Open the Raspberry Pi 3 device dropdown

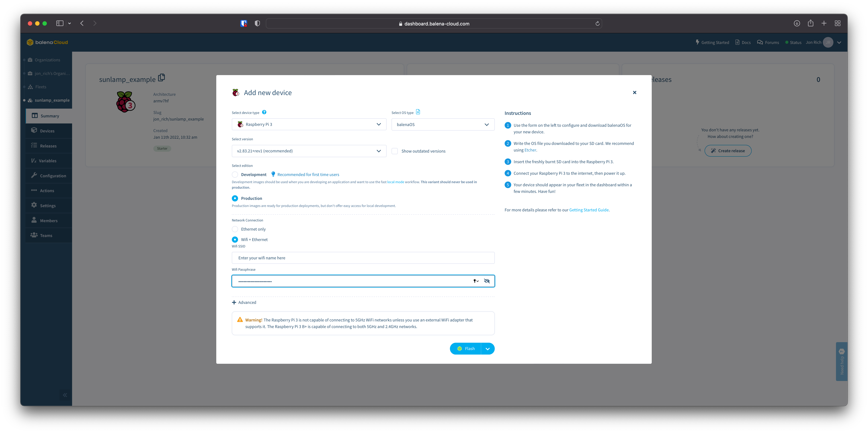309,124
